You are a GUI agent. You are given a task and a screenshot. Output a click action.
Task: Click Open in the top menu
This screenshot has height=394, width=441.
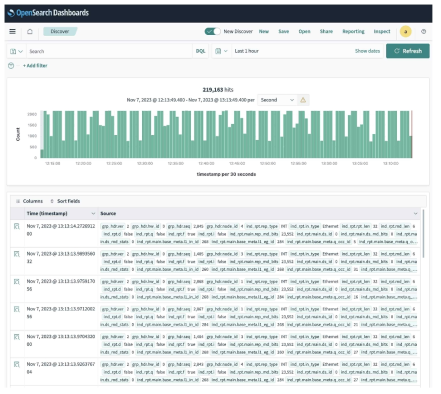click(x=304, y=31)
